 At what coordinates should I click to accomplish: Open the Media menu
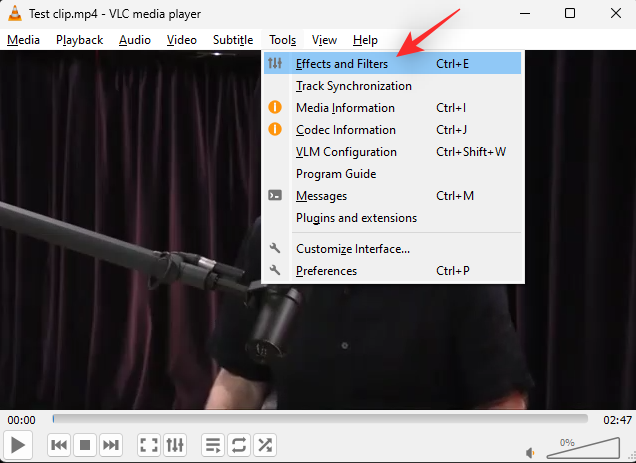tap(23, 40)
